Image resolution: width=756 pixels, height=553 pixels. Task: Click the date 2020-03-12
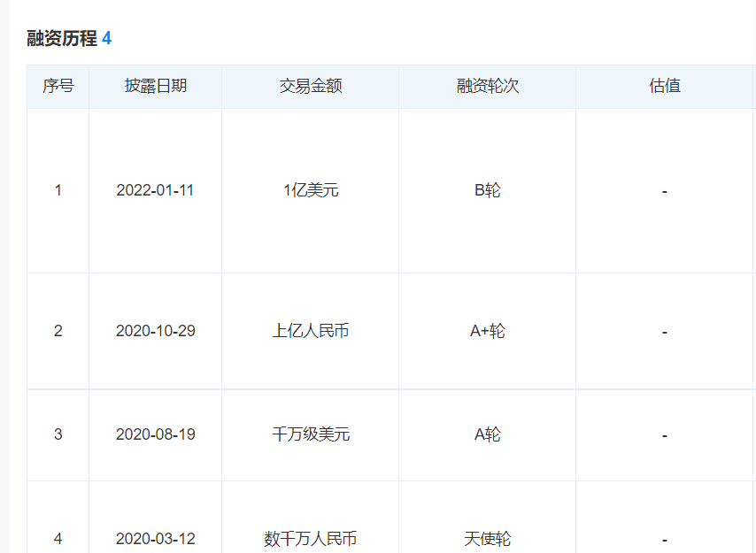[155, 539]
